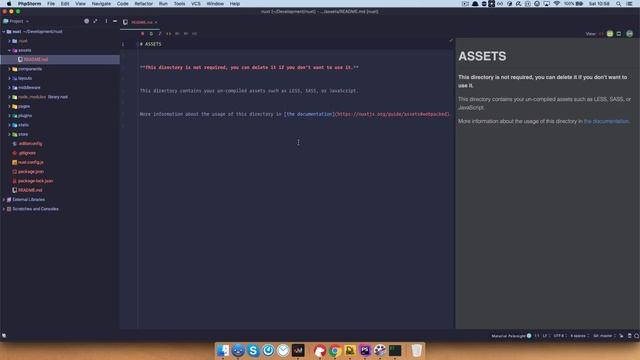The image size is (640, 360).
Task: Expand Scratches and Consoles node
Action: tap(4, 209)
